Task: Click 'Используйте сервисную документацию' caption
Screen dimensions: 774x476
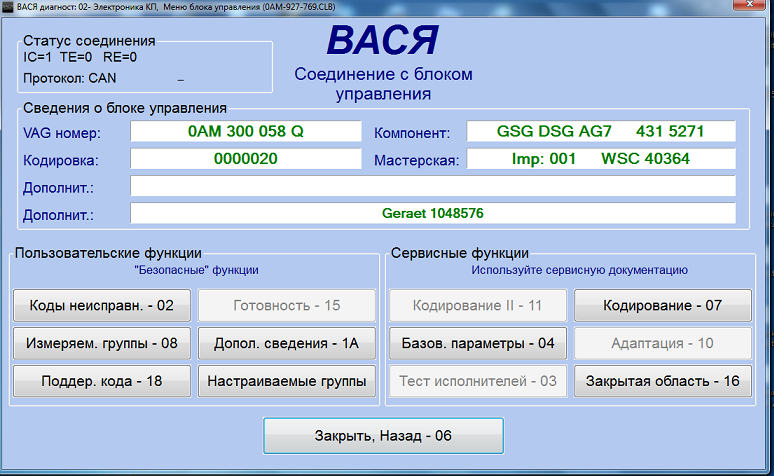Action: coord(580,270)
